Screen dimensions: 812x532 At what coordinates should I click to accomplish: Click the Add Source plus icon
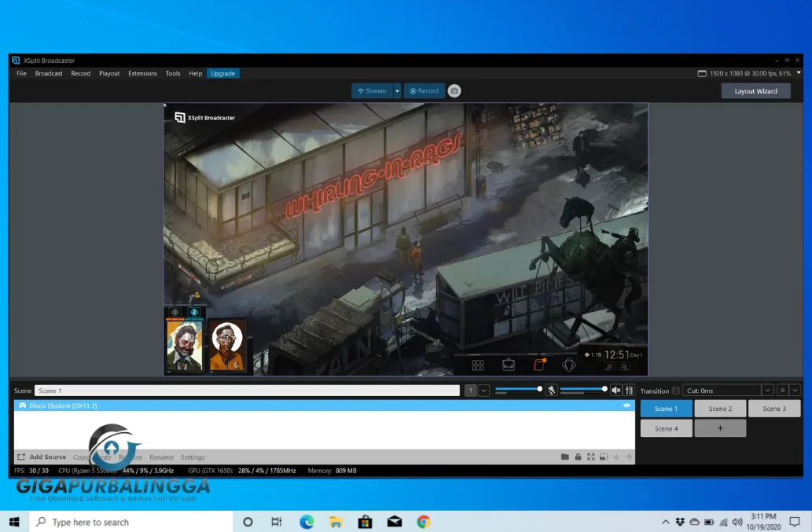[x=21, y=457]
